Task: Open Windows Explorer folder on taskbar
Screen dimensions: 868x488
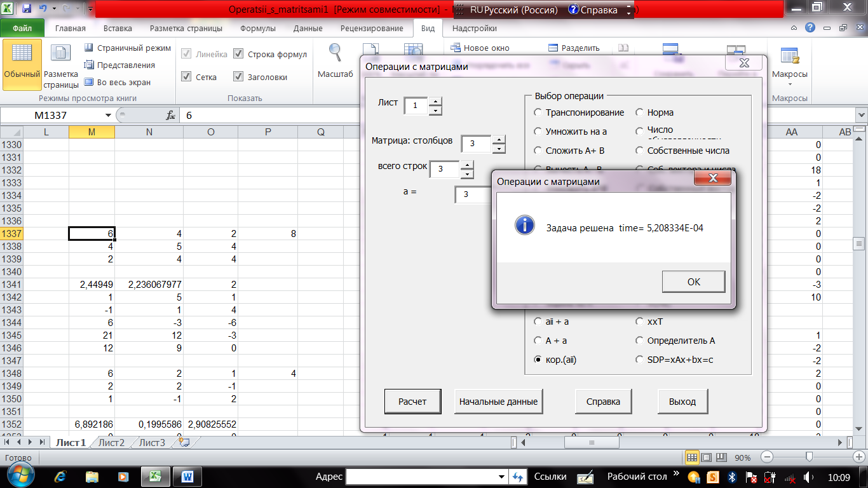Action: (92, 477)
